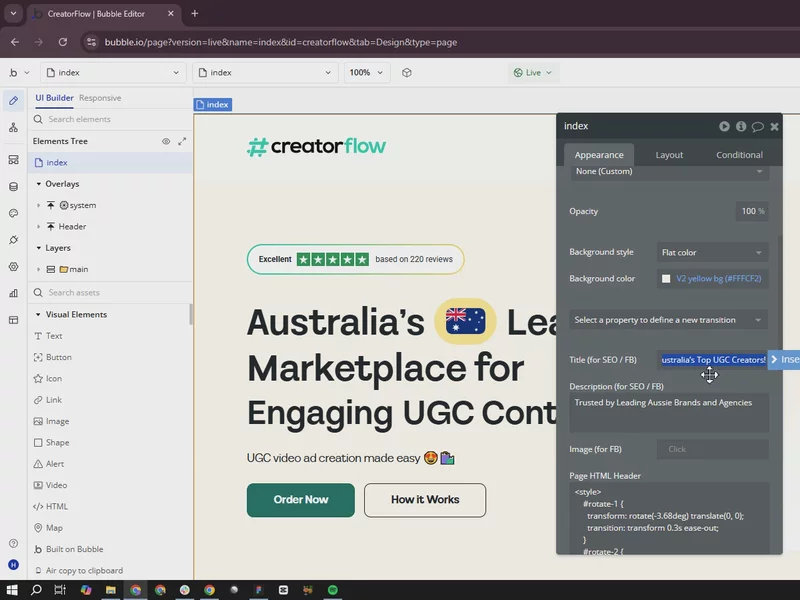Viewport: 800px width, 600px height.
Task: Open the Plugins tab plug icon
Action: [14, 240]
